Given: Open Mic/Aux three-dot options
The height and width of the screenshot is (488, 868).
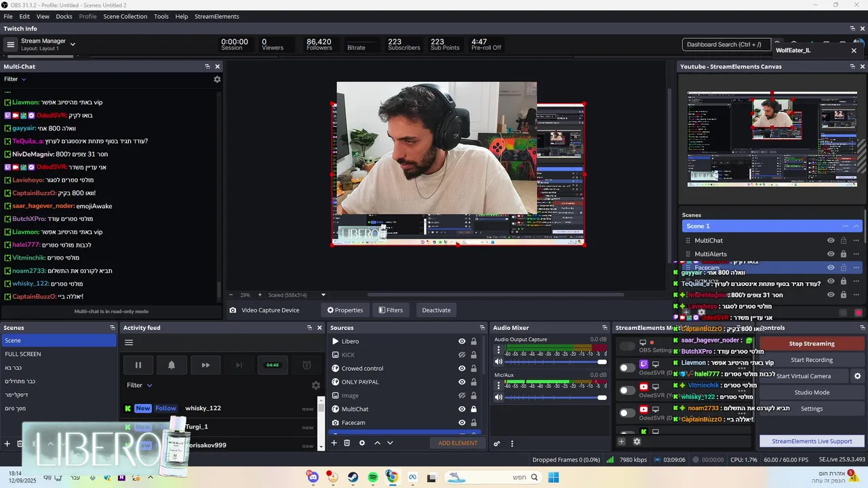Looking at the screenshot, I should tap(498, 385).
